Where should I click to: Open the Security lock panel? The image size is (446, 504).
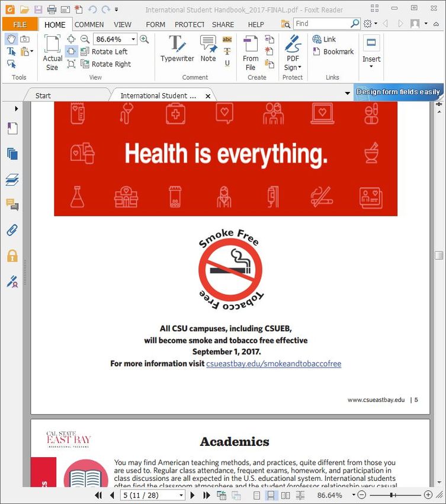pos(12,256)
